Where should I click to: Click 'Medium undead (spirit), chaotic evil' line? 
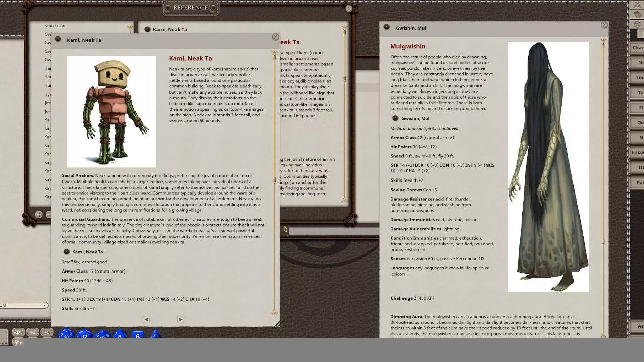point(425,128)
